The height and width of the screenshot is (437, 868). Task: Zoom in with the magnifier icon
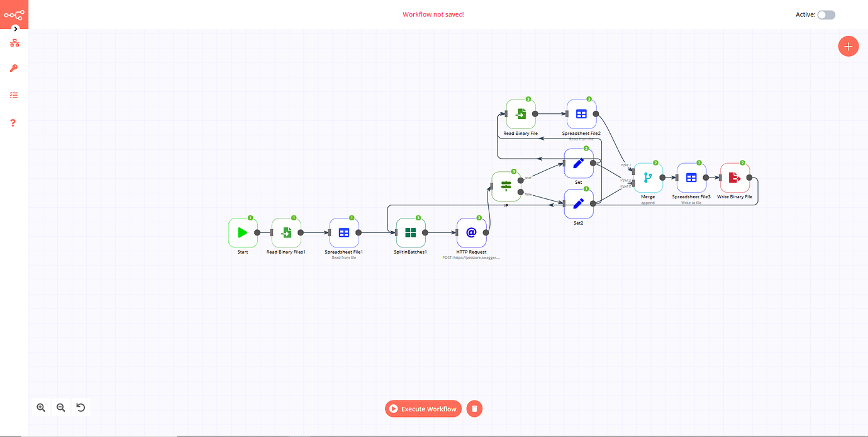pos(41,407)
